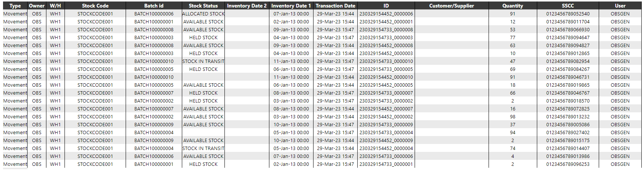Select the Stock Status column header
Viewport: 644px width, 173px height.
(203, 6)
